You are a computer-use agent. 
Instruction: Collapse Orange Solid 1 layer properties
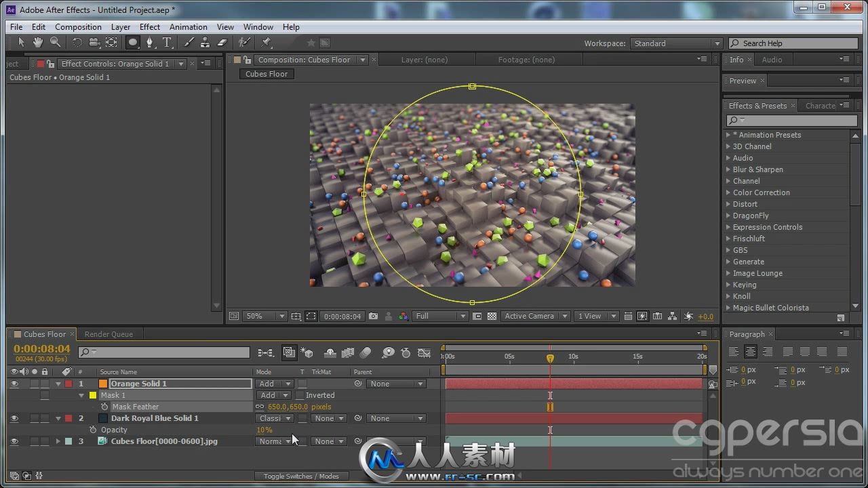coord(58,384)
